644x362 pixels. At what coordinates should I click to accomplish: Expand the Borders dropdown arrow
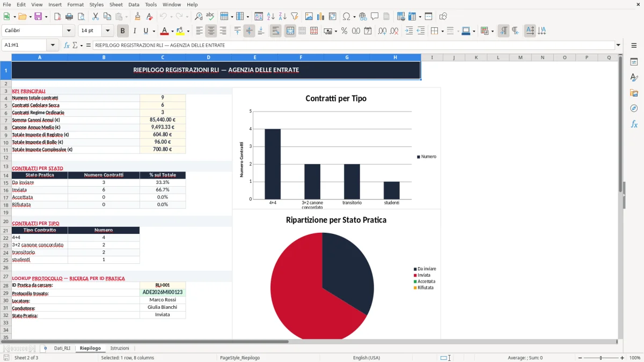[x=442, y=31]
